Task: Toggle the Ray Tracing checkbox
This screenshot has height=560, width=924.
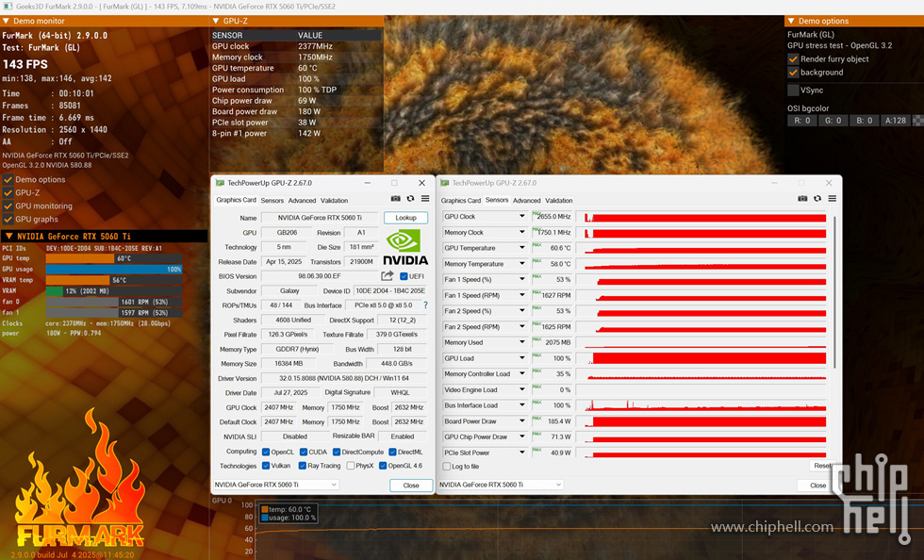Action: tap(303, 466)
